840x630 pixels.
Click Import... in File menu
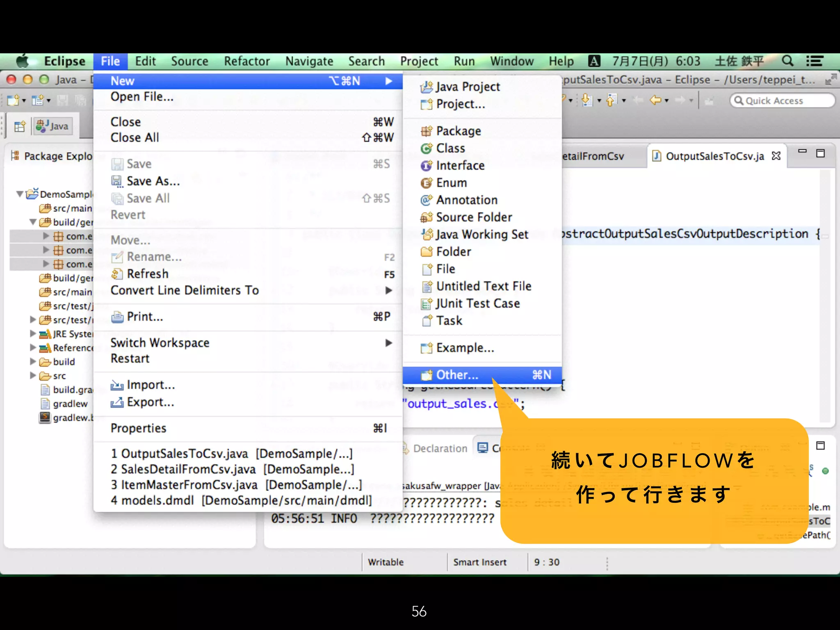click(x=151, y=385)
